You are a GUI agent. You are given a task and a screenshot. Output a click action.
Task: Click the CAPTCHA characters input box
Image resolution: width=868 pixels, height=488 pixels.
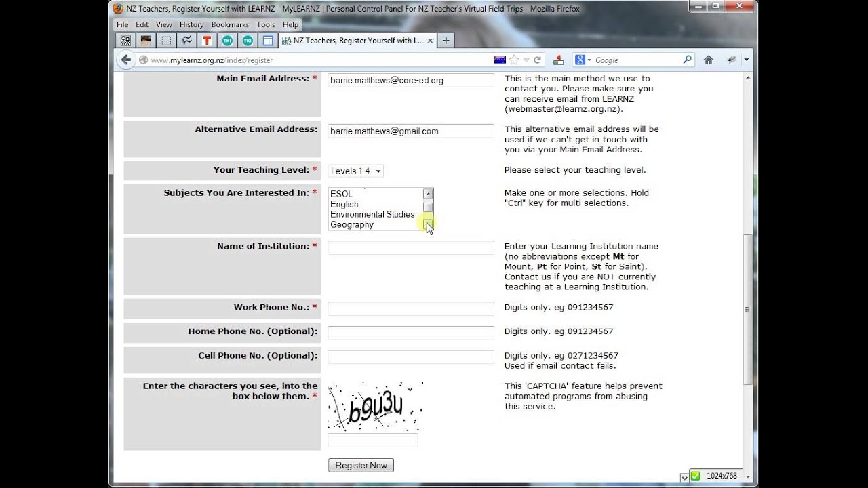point(373,441)
